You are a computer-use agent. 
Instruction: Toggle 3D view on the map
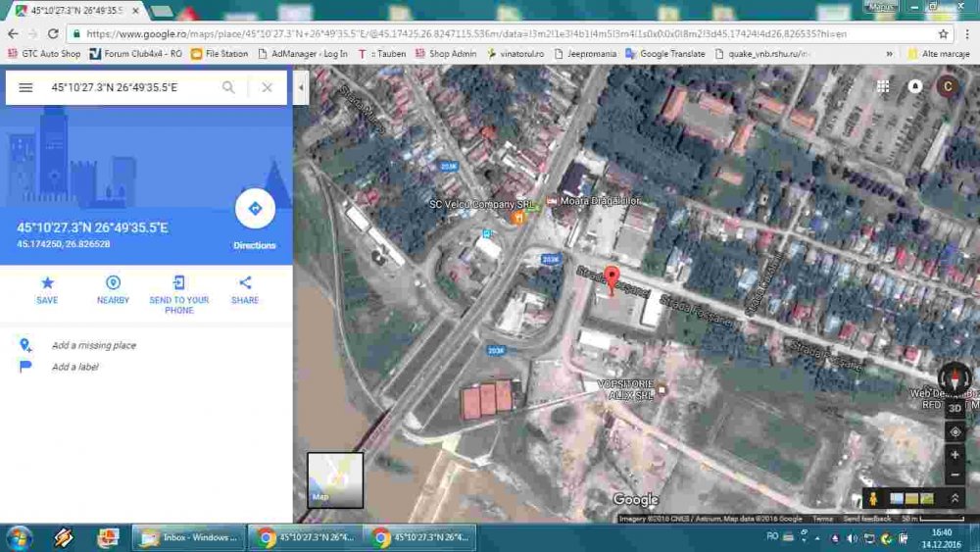coord(955,408)
